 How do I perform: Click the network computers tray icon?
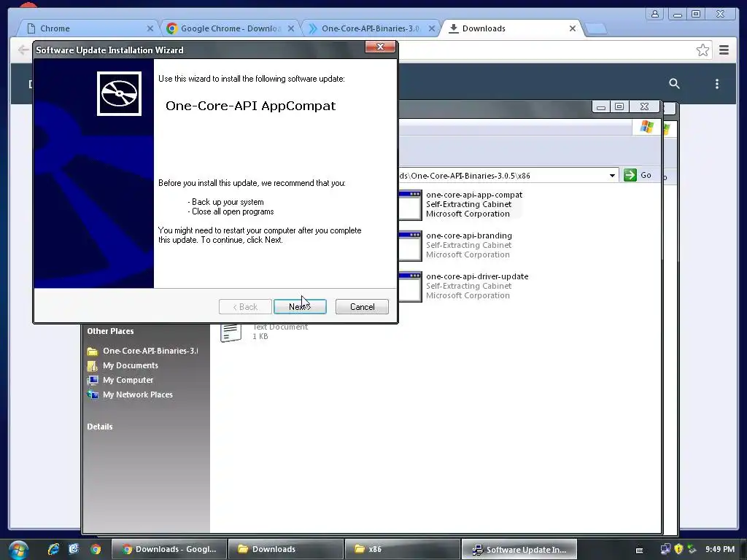click(665, 549)
